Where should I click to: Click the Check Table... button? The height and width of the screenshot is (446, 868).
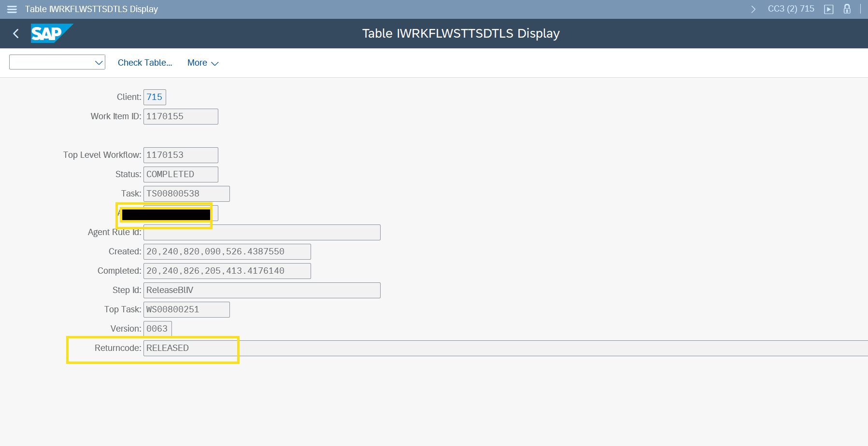pyautogui.click(x=145, y=63)
